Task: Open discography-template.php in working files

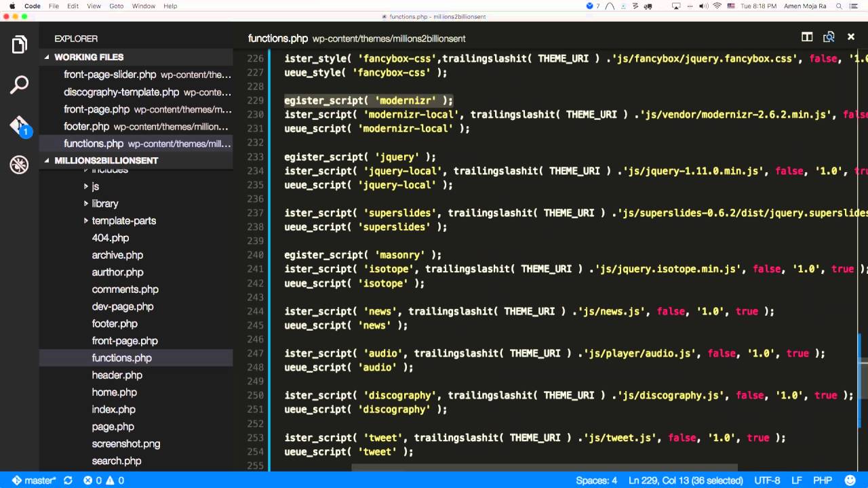Action: point(136,92)
